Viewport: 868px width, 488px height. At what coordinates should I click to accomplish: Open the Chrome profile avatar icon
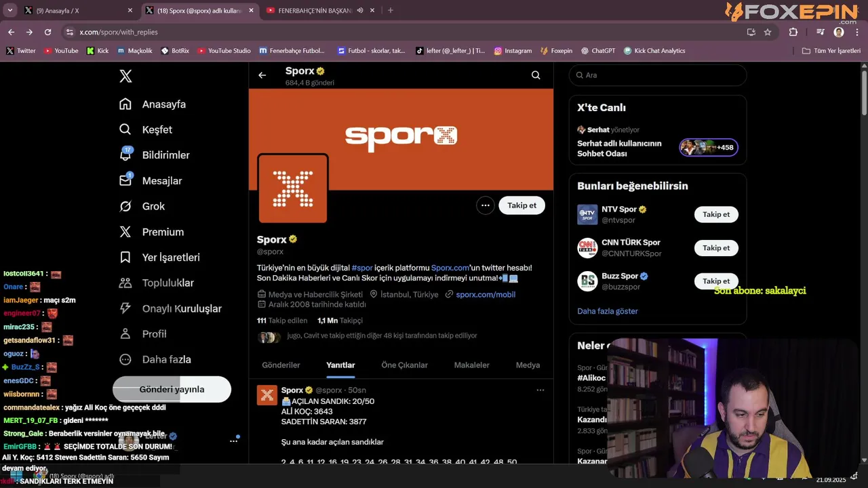839,32
